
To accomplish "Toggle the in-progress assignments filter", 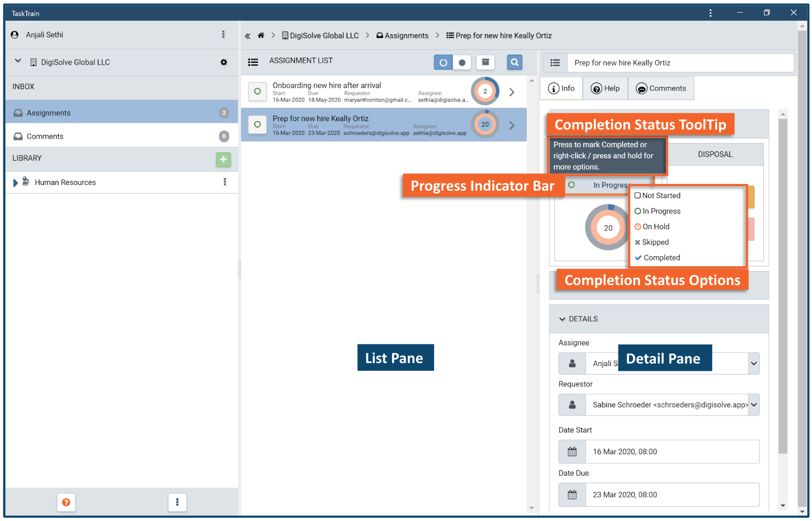I will pyautogui.click(x=443, y=62).
